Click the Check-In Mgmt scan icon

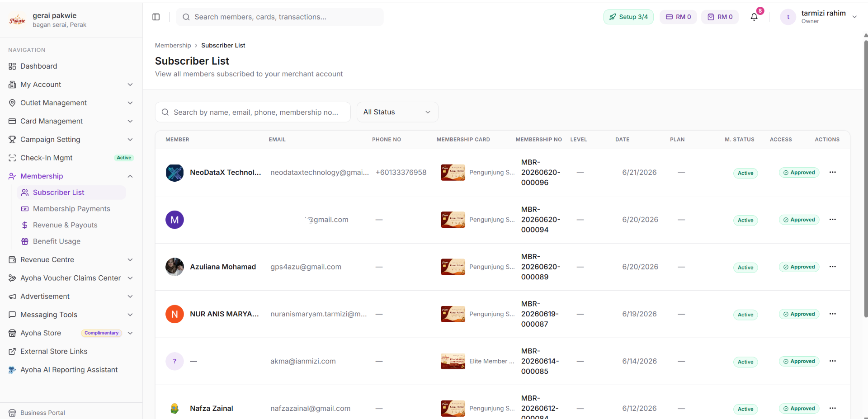tap(12, 158)
